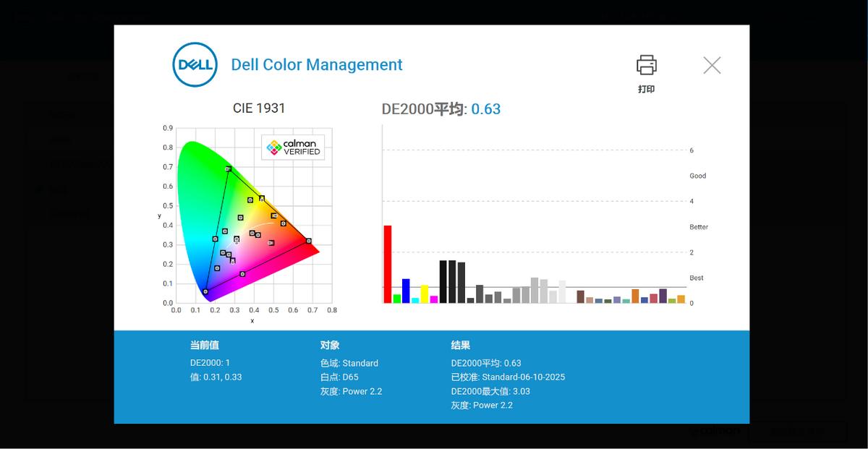
Task: Select the bright green bar next to red
Action: click(397, 299)
